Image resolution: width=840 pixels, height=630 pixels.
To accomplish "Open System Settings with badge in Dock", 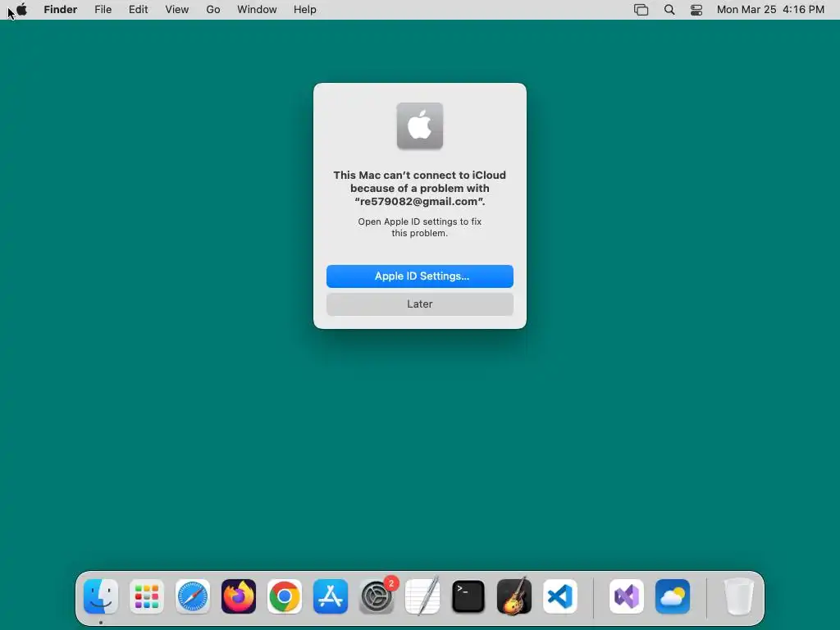I will (x=377, y=596).
